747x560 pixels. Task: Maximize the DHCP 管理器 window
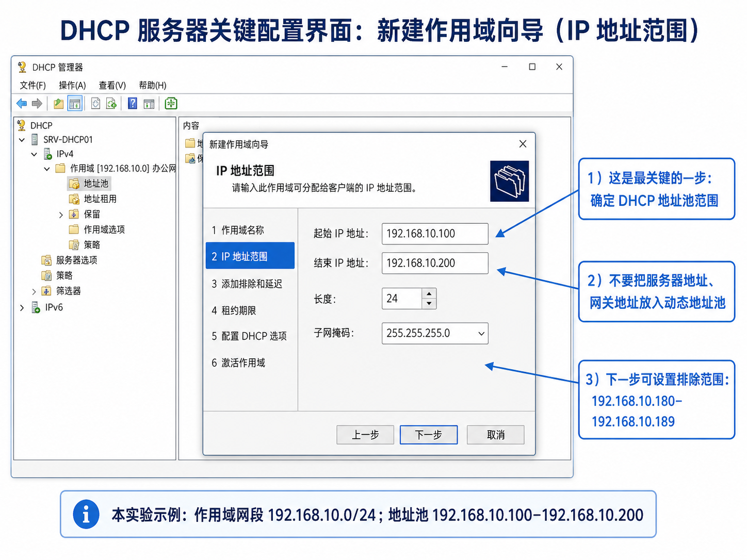click(532, 67)
